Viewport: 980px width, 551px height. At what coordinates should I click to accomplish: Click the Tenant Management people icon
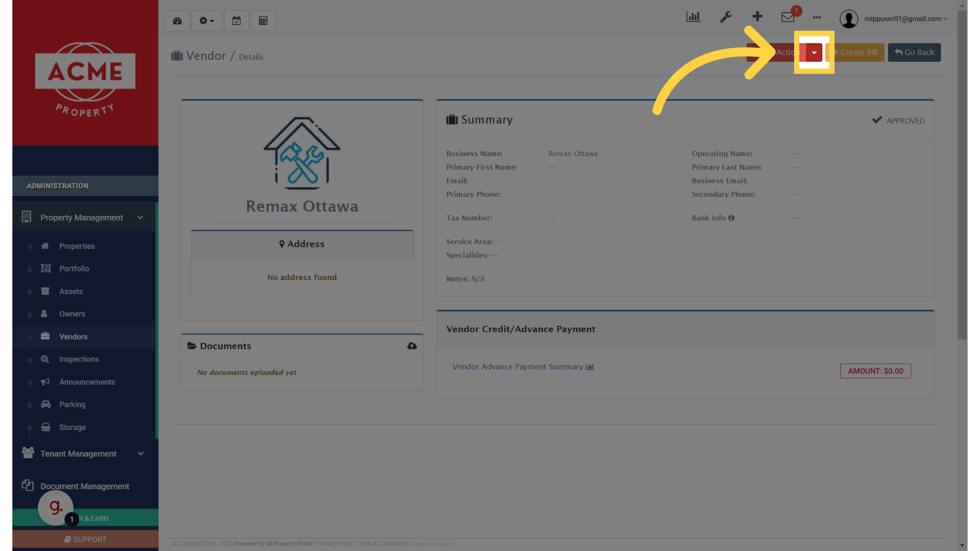click(x=28, y=453)
